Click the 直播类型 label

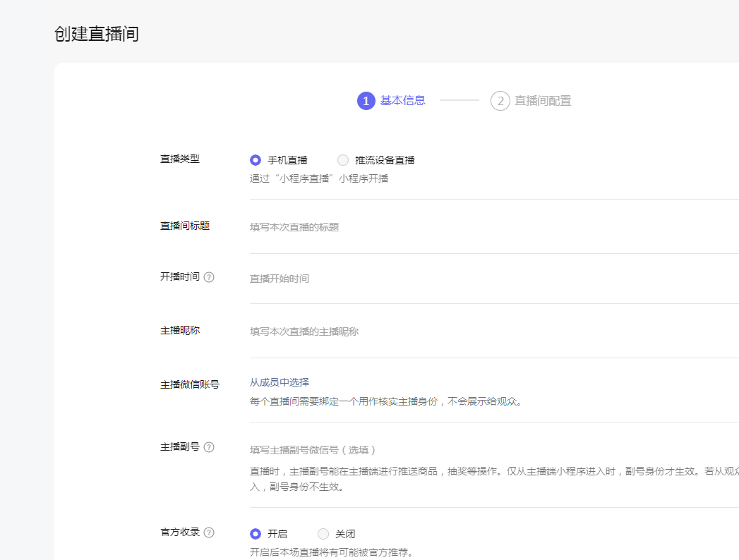179,159
